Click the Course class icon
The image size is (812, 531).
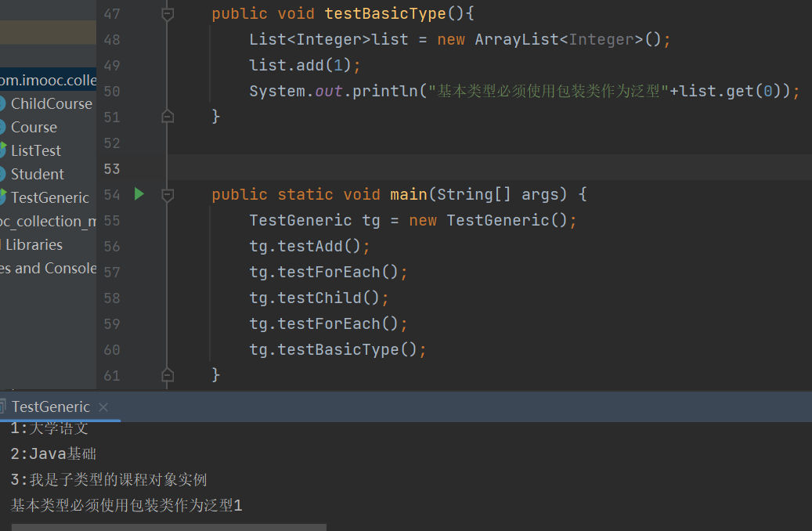coord(2,127)
